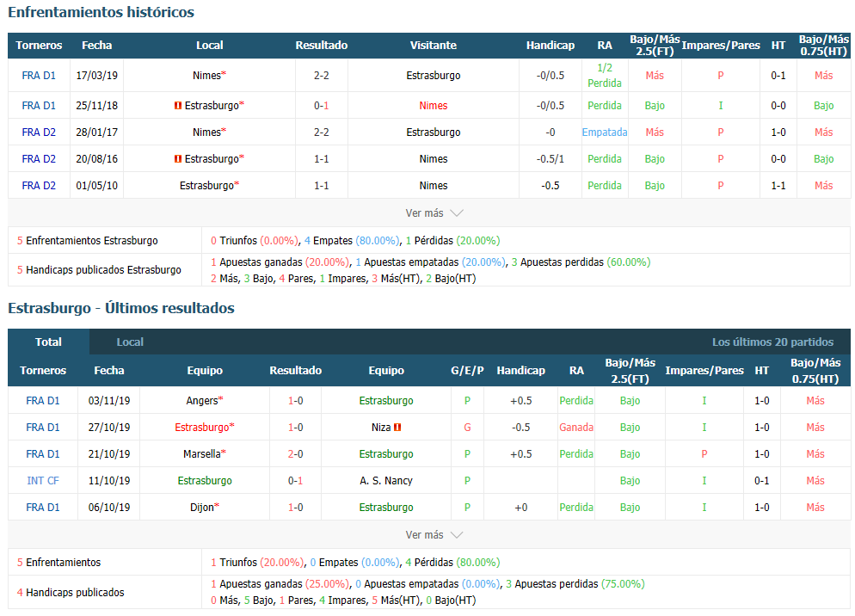Click G/E/P column header
Screen dimensions: 855x616
tap(467, 371)
